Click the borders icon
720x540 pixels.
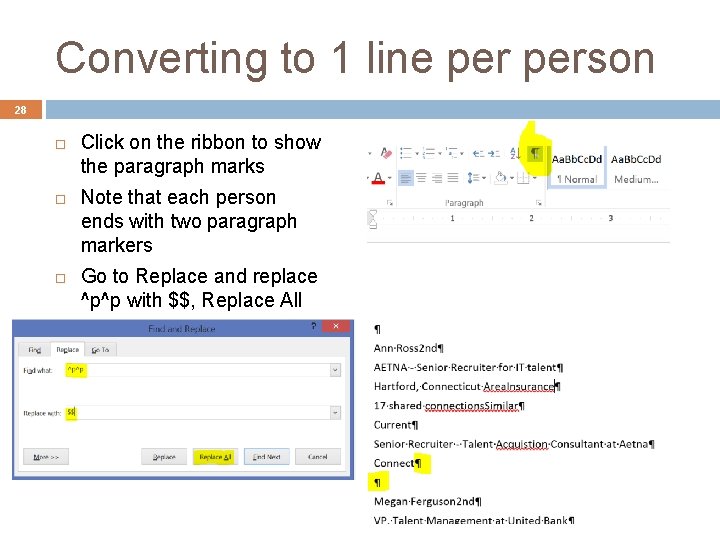tap(523, 178)
